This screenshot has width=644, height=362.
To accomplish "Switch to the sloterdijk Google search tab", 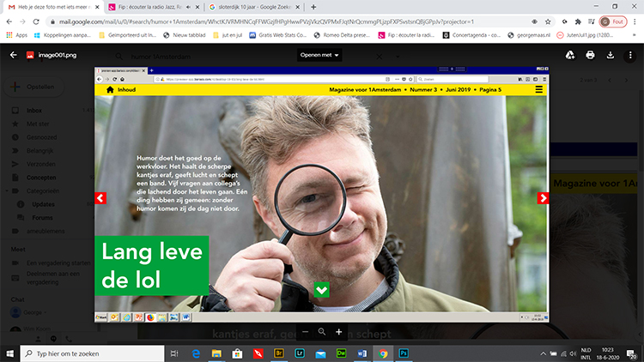I will (255, 7).
